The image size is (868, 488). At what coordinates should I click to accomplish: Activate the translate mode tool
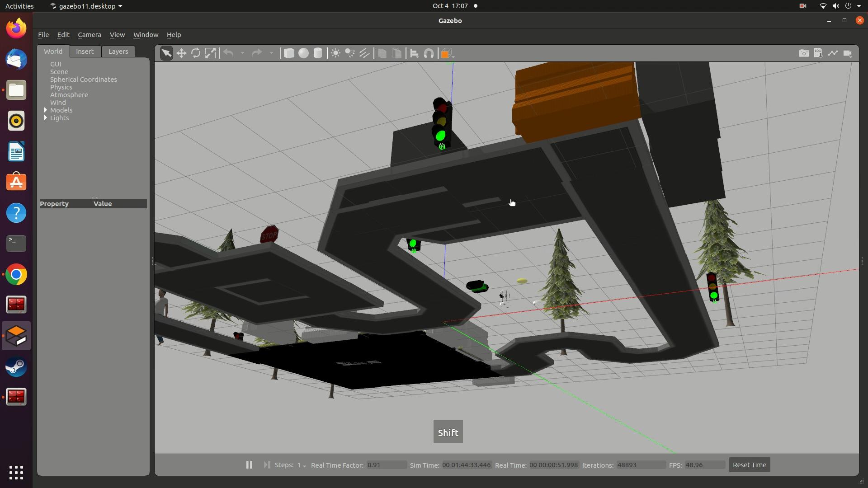[181, 53]
